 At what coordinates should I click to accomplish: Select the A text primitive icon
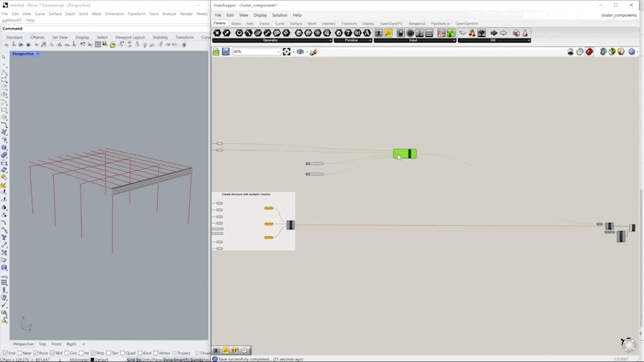coord(367,33)
